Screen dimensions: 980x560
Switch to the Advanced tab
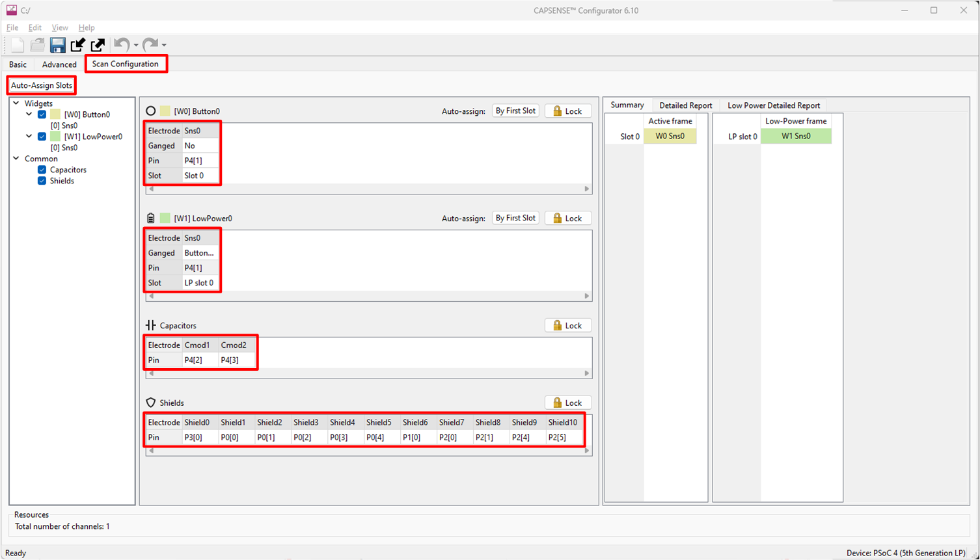(59, 64)
